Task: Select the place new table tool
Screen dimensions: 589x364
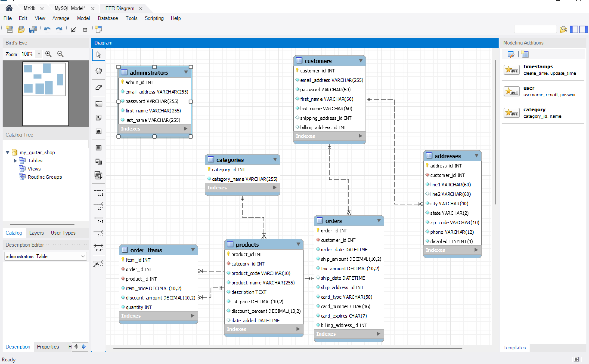Action: (99, 148)
